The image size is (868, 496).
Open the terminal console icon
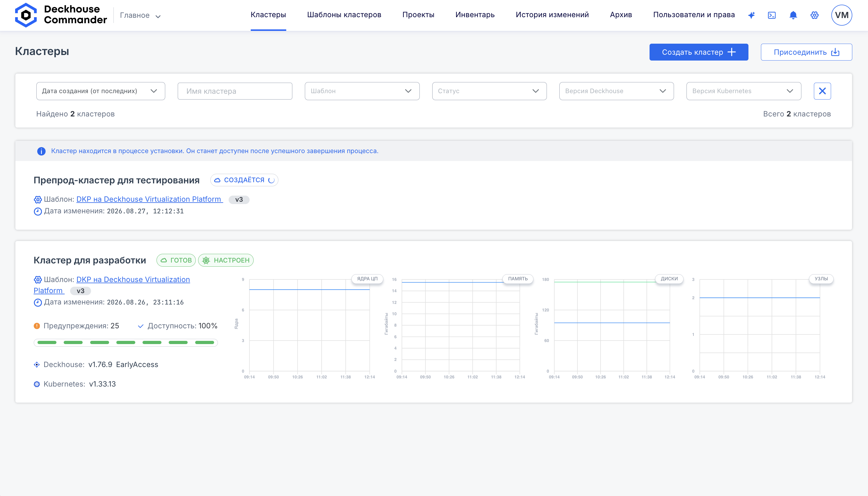[772, 15]
